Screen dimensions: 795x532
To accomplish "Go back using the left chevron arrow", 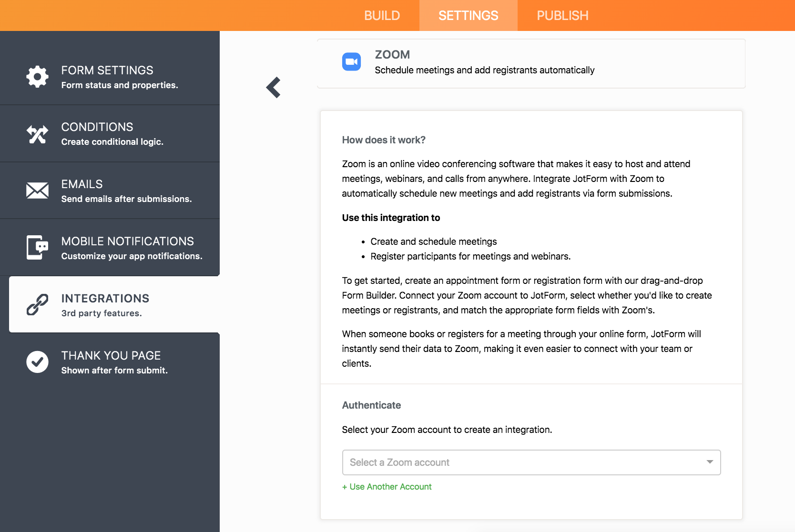I will pyautogui.click(x=274, y=88).
